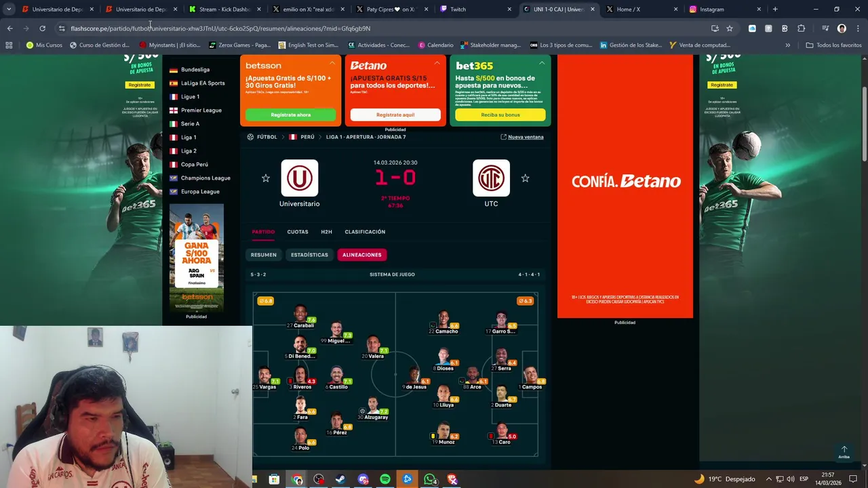This screenshot has height=488, width=868.
Task: Go to Perú in breadcrumb
Action: pos(307,137)
